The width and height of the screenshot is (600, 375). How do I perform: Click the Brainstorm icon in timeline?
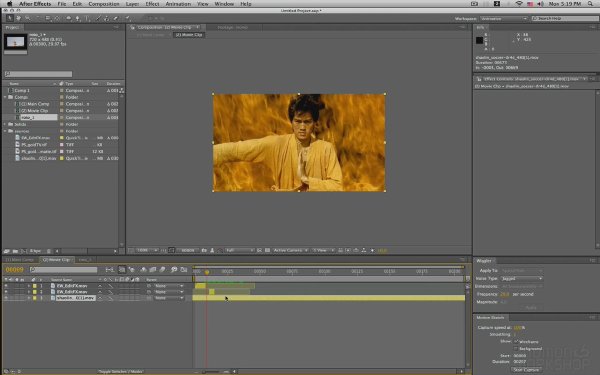tap(174, 270)
